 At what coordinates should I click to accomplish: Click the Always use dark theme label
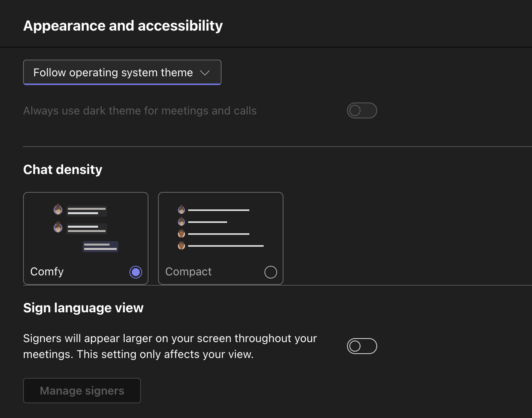point(140,110)
